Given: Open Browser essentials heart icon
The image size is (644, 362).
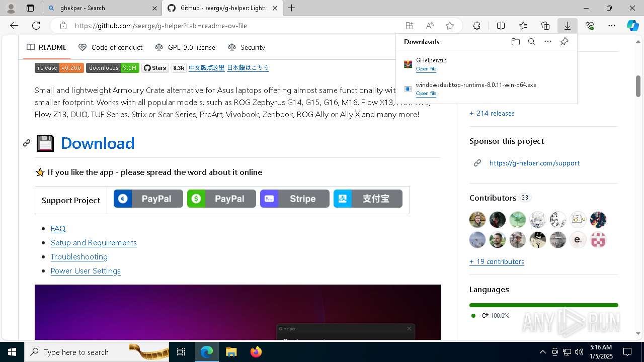Looking at the screenshot, I should click(590, 26).
